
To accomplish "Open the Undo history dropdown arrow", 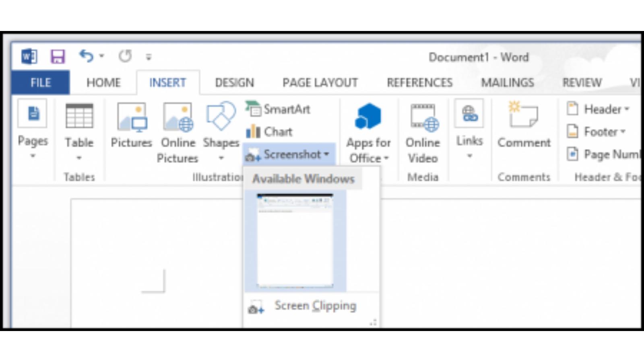I will point(102,56).
